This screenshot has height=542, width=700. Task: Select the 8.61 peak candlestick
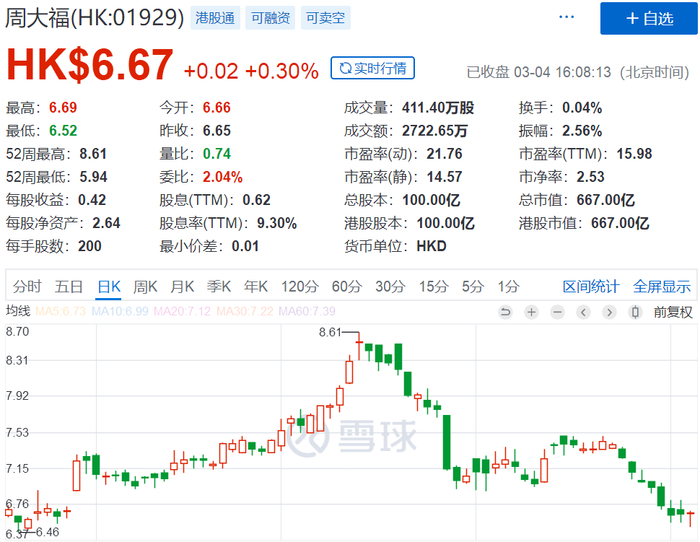click(358, 345)
